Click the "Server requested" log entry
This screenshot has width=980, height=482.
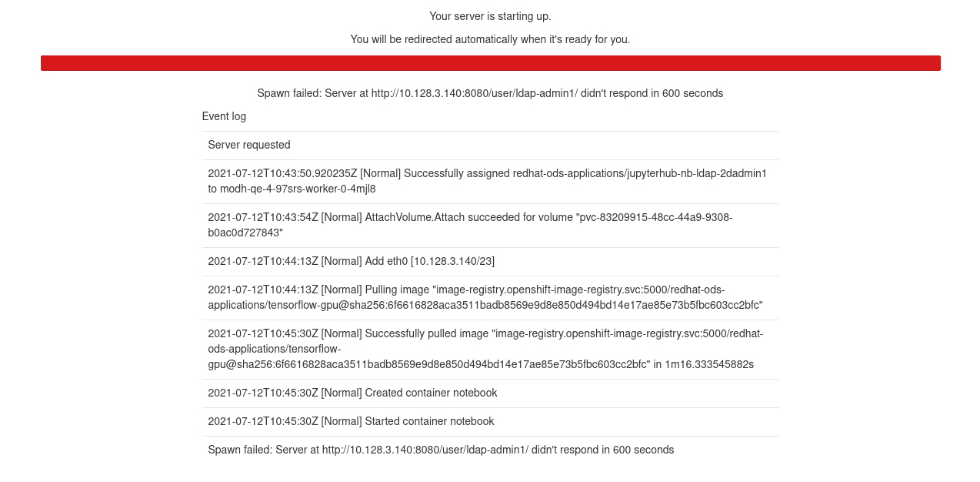[249, 145]
